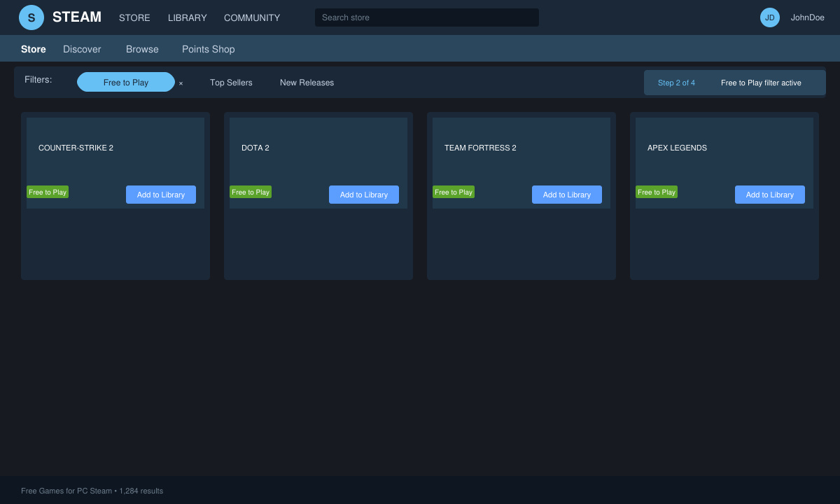Viewport: 840px width, 504px height.
Task: Click the Steam logo icon
Action: click(31, 17)
